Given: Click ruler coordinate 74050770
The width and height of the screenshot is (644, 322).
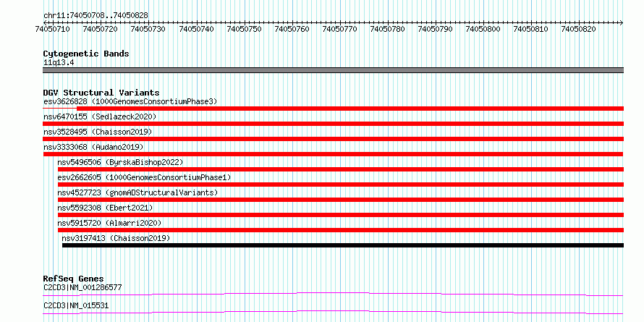Looking at the screenshot, I should pyautogui.click(x=339, y=29).
